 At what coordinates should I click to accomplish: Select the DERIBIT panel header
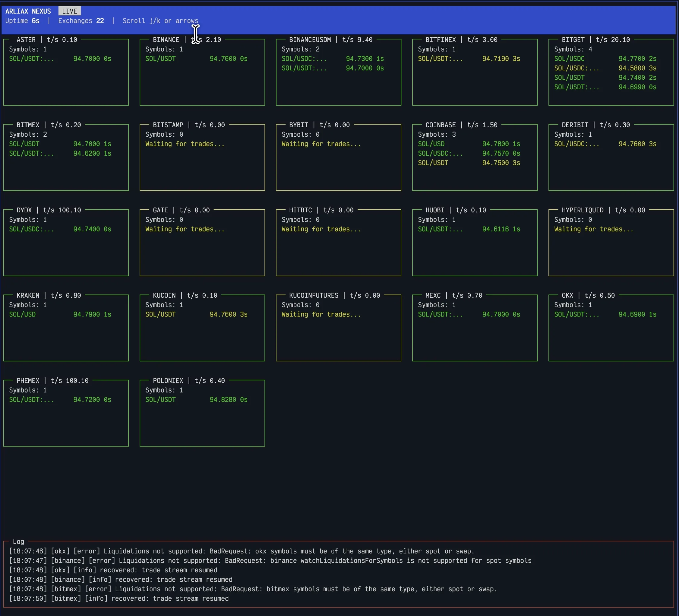click(x=595, y=125)
